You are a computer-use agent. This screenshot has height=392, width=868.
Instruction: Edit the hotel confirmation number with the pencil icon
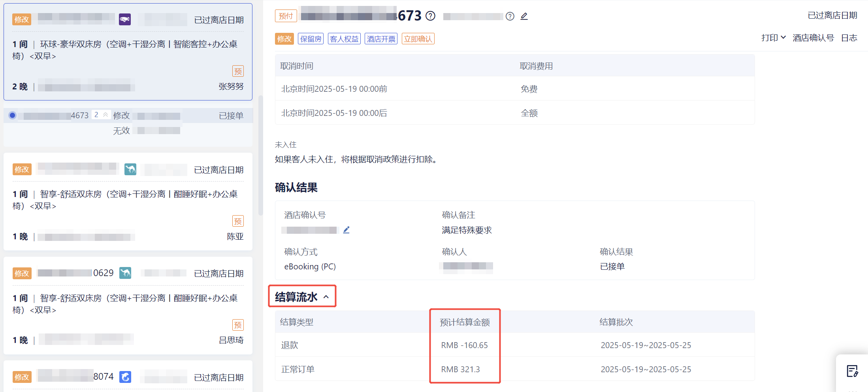click(x=346, y=230)
